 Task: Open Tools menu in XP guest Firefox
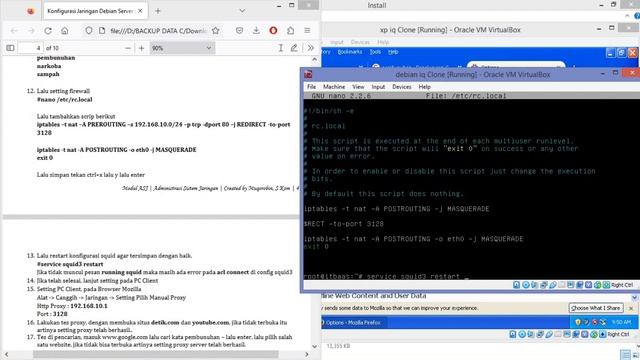coord(375,52)
